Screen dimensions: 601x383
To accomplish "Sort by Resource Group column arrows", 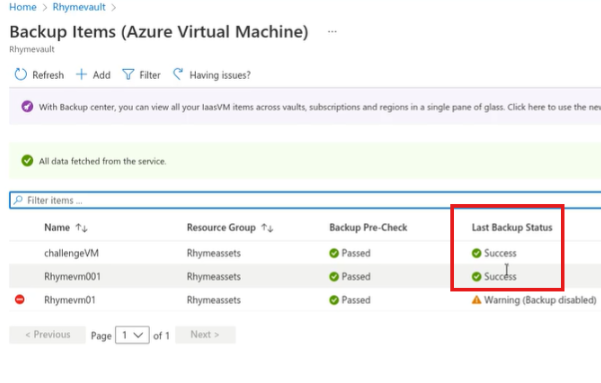I will (267, 228).
